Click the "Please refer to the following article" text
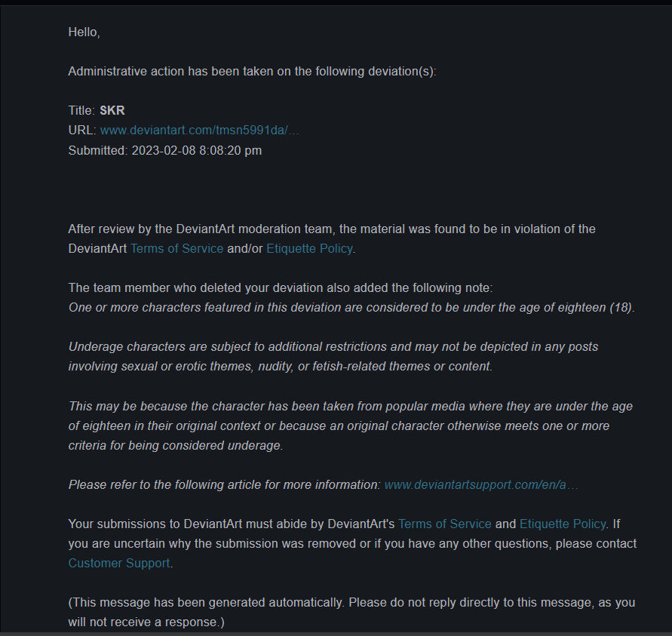The width and height of the screenshot is (672, 636). coord(224,484)
